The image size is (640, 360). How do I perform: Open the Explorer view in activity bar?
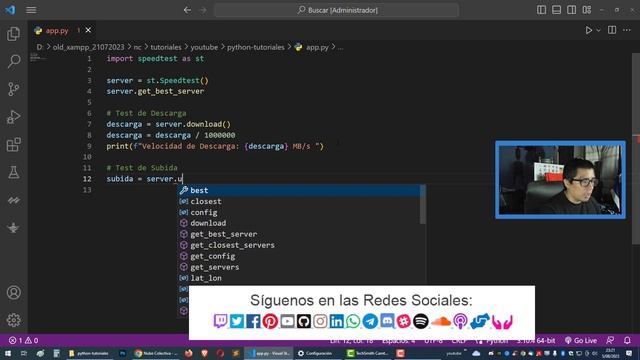(13, 34)
